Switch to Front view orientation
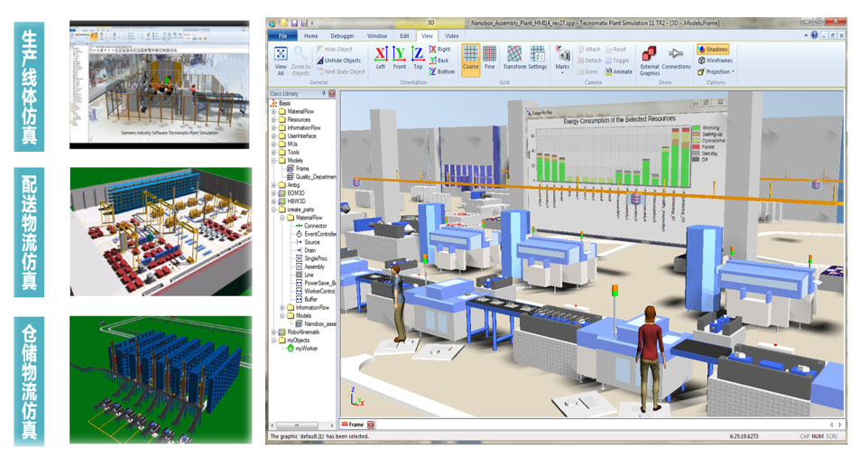 click(399, 57)
